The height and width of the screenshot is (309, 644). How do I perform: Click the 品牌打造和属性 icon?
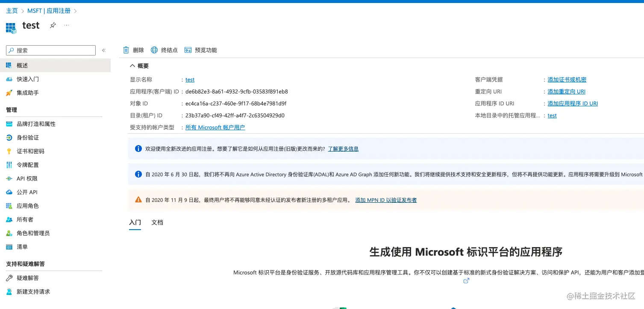tap(9, 124)
